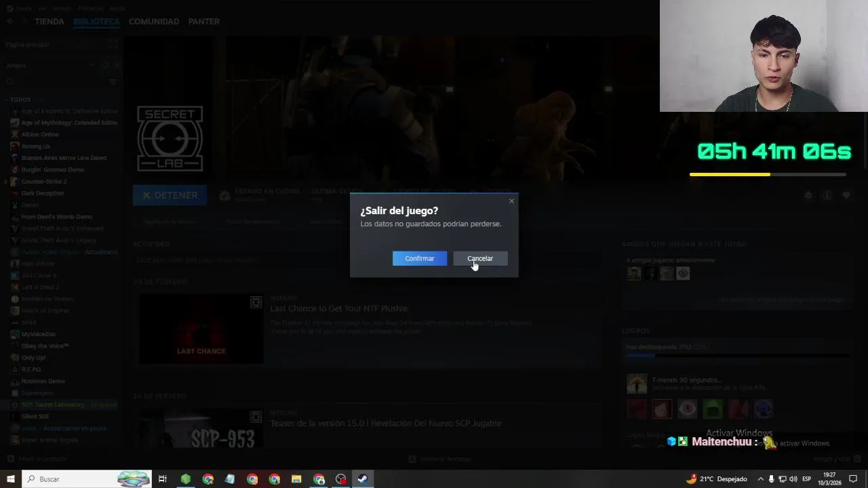Open first friend avatar who played
This screenshot has width=868, height=488.
(x=633, y=273)
